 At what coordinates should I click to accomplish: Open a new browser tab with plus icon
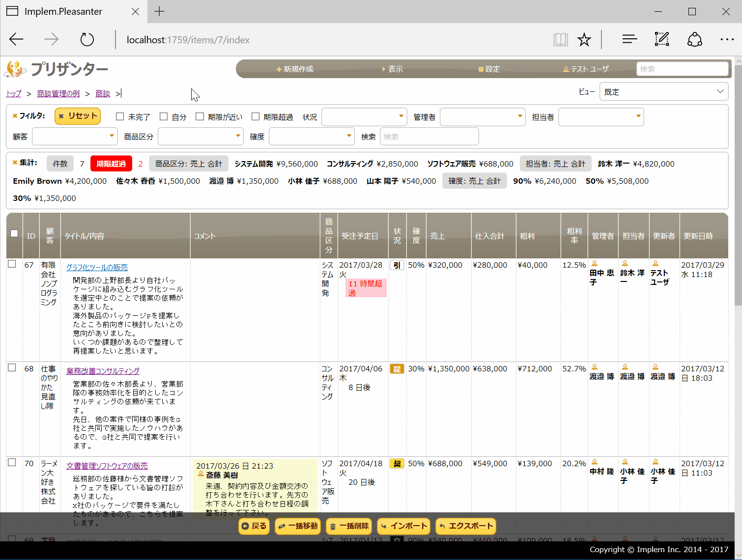tap(159, 11)
